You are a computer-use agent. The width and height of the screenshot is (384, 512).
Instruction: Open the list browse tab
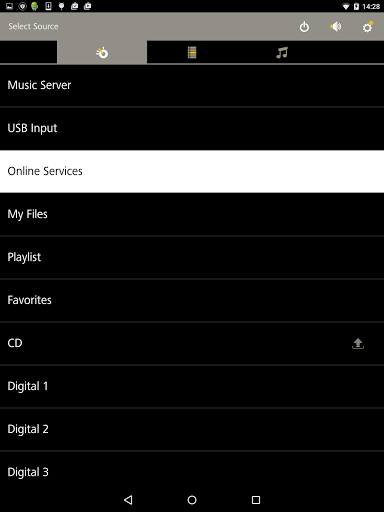pos(192,52)
